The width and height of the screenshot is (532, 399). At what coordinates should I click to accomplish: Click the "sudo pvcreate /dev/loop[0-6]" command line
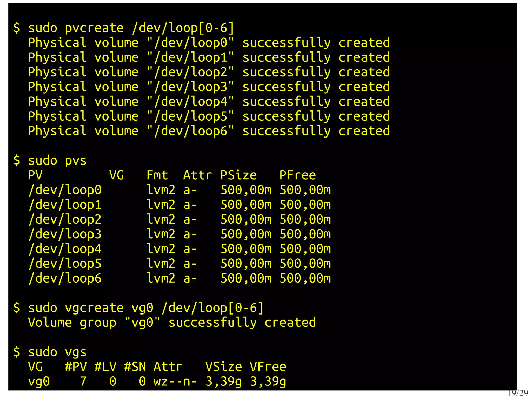tap(124, 28)
